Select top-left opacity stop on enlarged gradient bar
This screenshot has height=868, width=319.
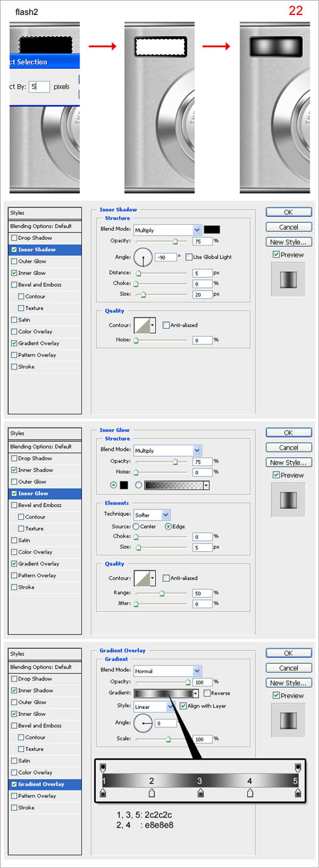[x=103, y=767]
